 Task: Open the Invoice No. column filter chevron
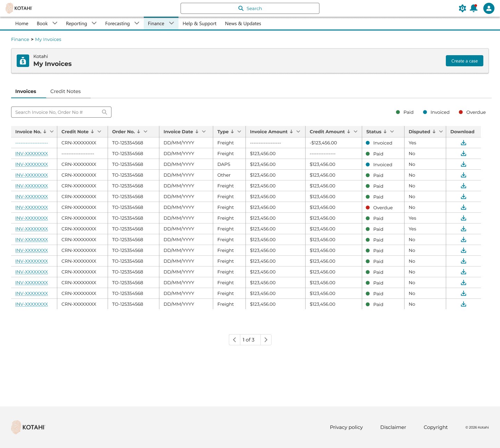pyautogui.click(x=52, y=132)
